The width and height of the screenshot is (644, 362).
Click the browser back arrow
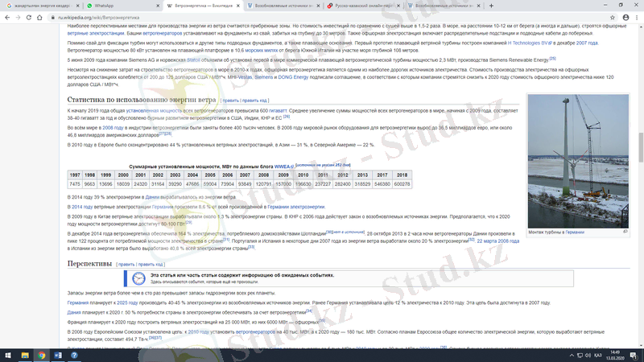(x=6, y=15)
